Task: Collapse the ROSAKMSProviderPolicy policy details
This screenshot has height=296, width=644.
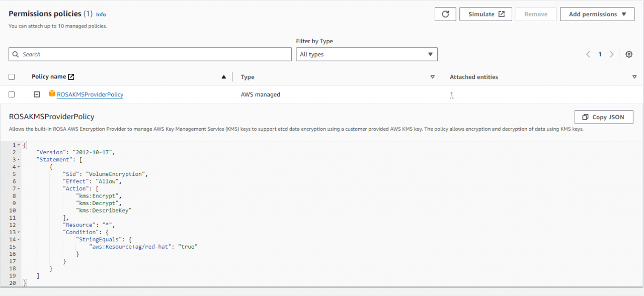Action: tap(36, 94)
